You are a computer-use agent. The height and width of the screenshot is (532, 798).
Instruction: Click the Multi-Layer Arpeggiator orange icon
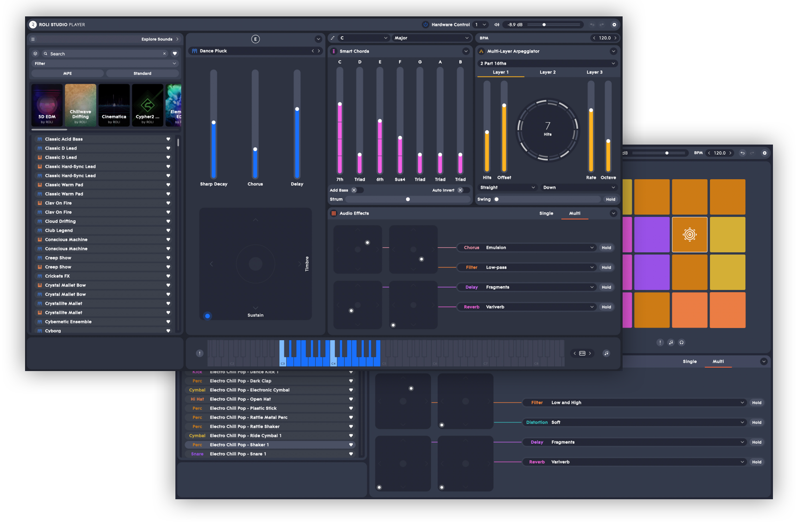tap(481, 51)
